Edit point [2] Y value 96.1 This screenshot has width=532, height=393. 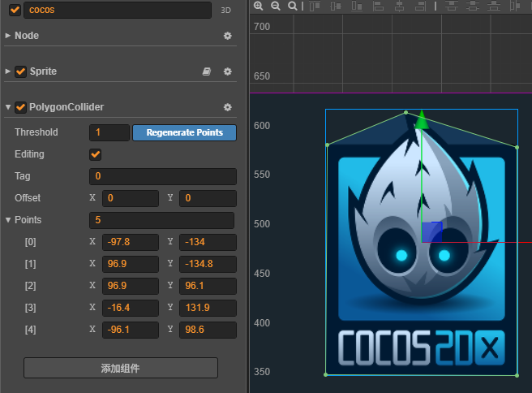(208, 286)
